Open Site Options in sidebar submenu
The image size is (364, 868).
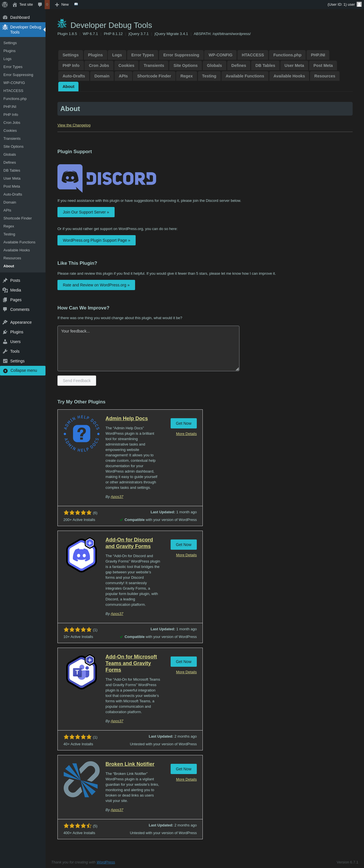click(x=13, y=147)
